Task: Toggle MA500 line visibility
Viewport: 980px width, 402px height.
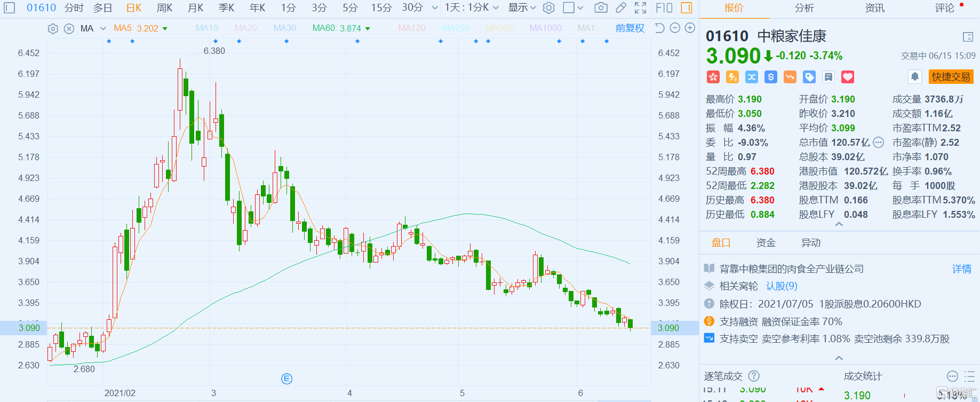Action: pos(500,28)
